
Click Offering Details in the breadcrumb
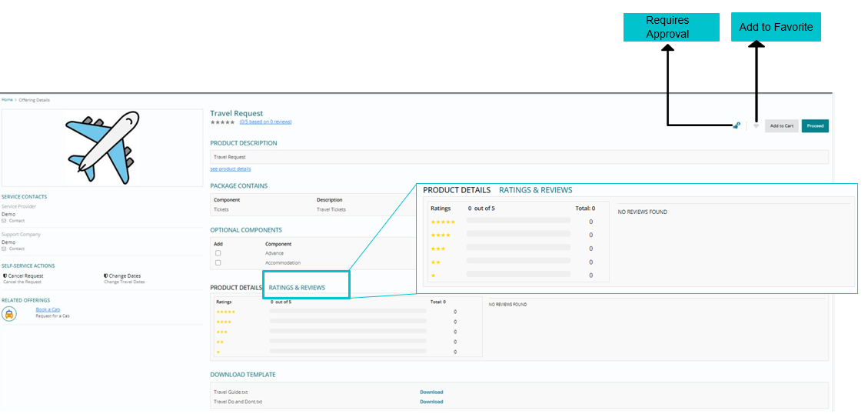pos(34,100)
